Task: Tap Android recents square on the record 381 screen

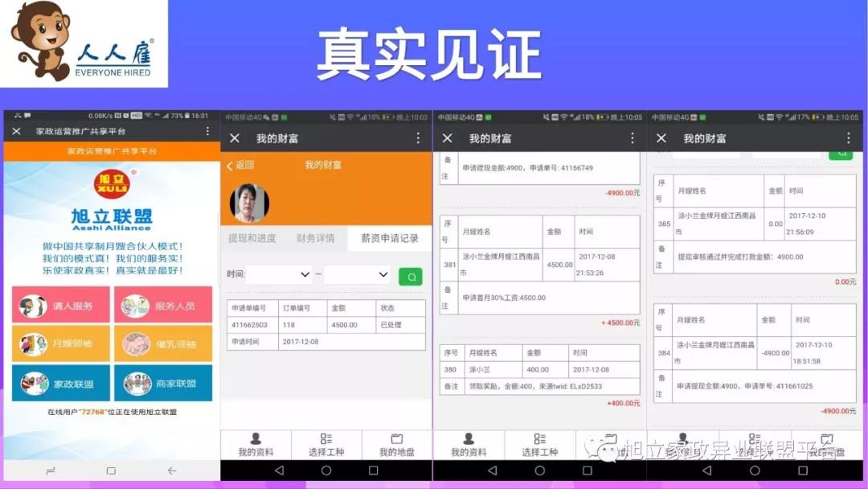Action: click(588, 471)
